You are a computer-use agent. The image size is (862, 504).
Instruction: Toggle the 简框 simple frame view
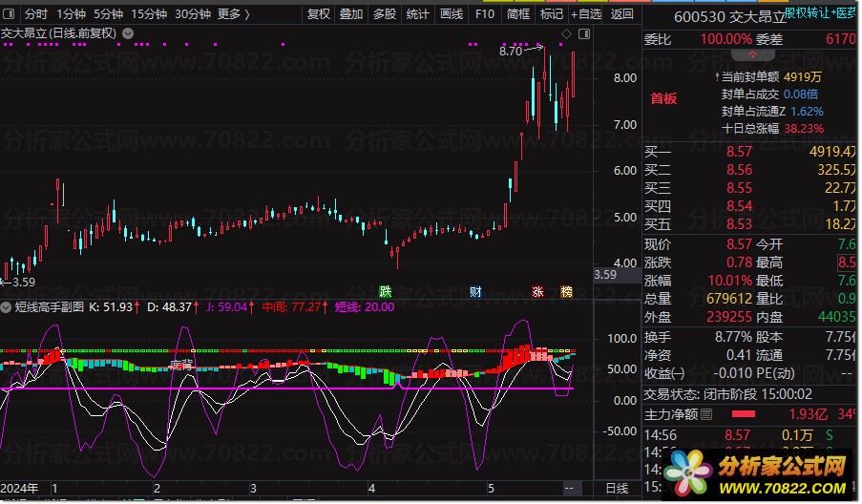click(518, 13)
